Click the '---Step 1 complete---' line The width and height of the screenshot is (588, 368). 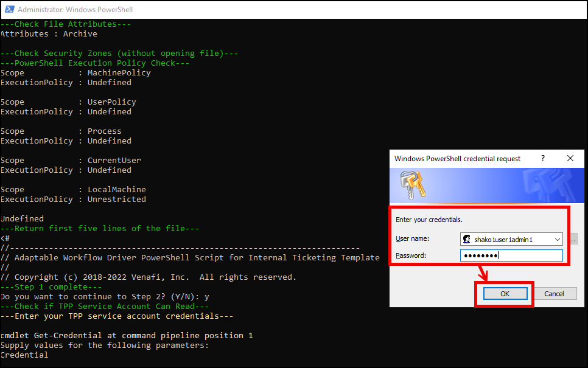coord(51,287)
